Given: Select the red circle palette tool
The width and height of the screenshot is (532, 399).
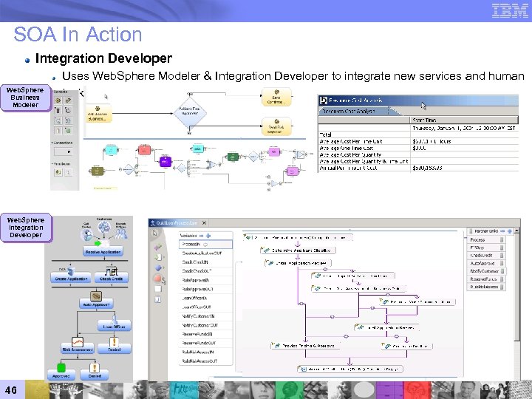Looking at the screenshot, I should (157, 279).
